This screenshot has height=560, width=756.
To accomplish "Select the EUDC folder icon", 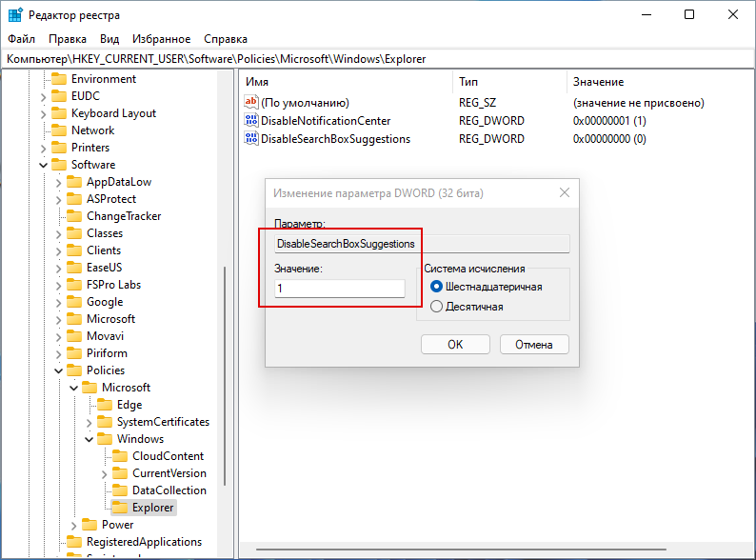I will pyautogui.click(x=59, y=96).
